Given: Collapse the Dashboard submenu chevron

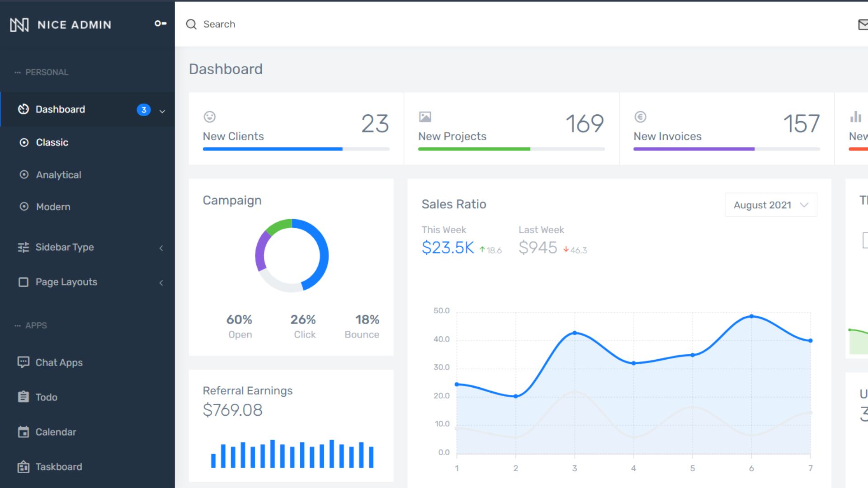Looking at the screenshot, I should [162, 111].
